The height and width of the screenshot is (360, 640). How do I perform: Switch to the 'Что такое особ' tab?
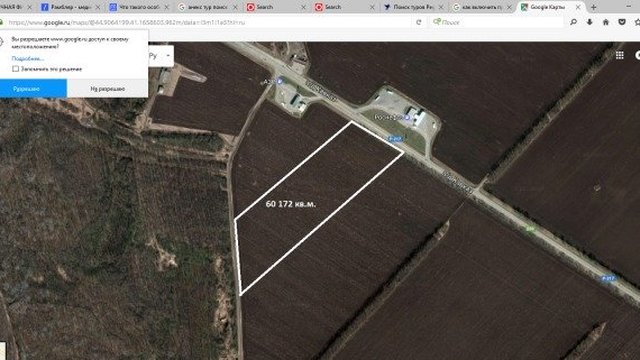coord(140,7)
